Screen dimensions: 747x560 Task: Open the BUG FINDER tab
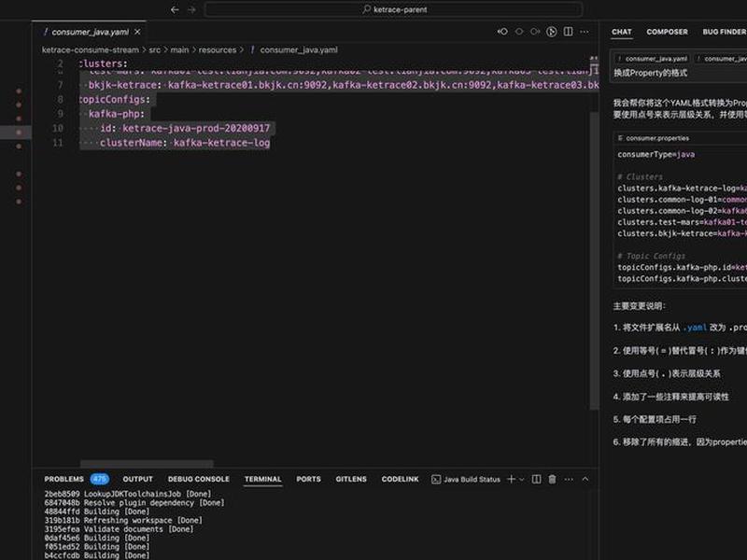pos(725,32)
